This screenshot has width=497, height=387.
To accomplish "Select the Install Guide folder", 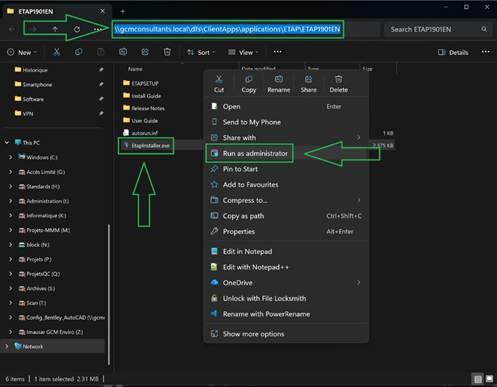I will tap(142, 96).
